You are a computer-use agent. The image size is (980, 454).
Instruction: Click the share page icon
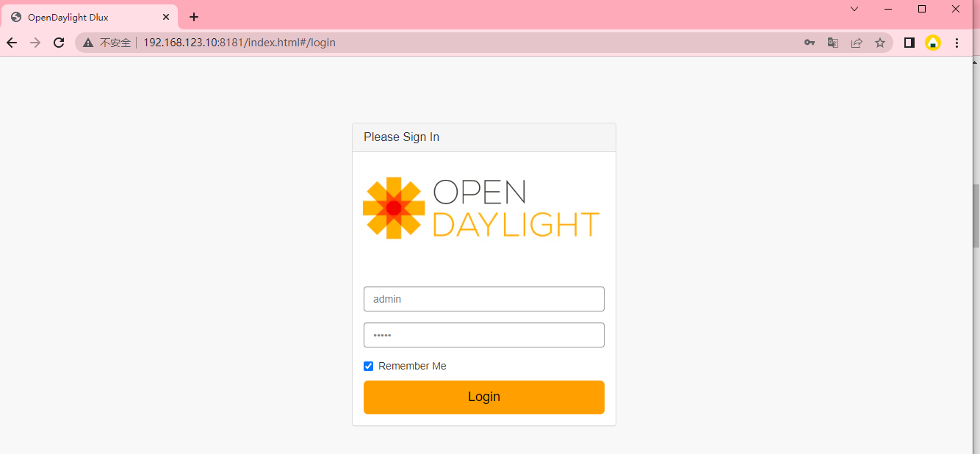coord(857,43)
